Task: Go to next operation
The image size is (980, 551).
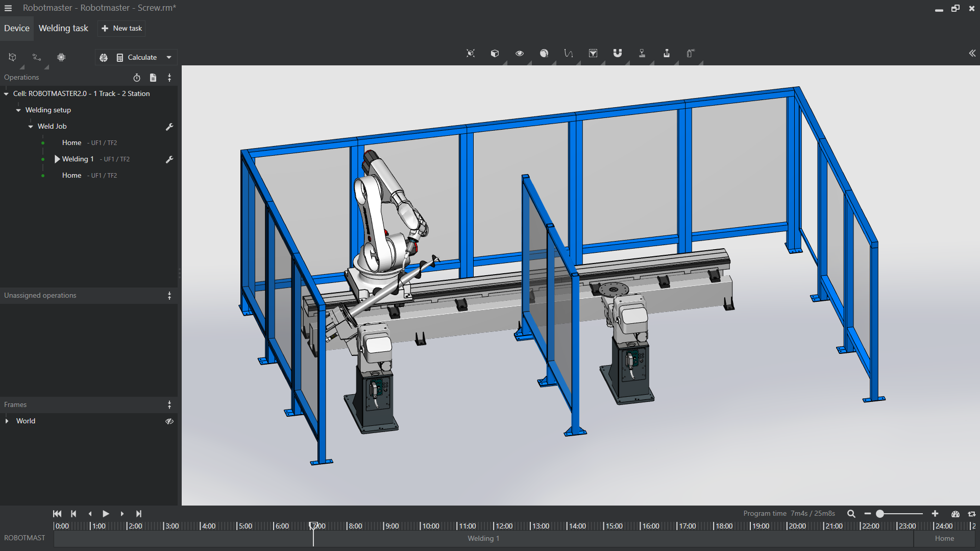Action: (138, 514)
